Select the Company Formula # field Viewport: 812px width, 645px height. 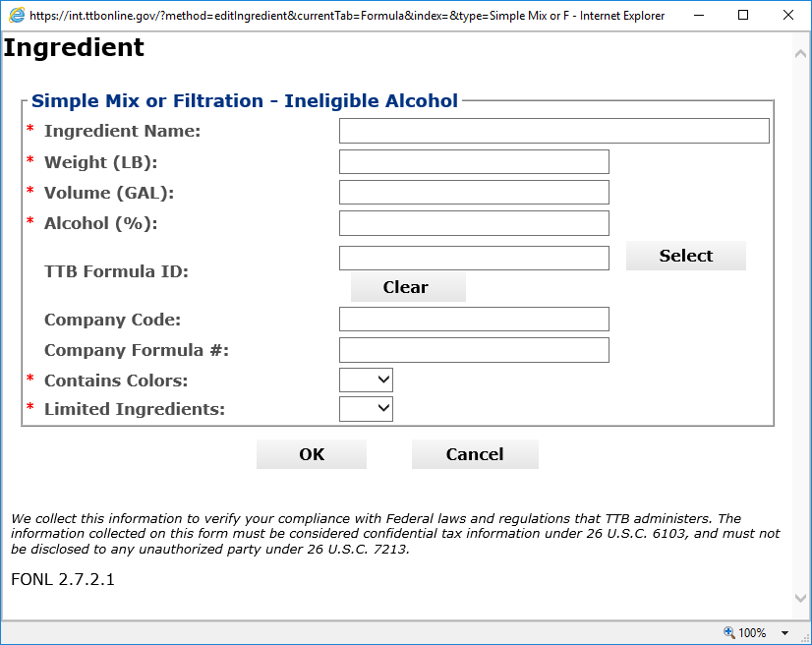point(474,350)
